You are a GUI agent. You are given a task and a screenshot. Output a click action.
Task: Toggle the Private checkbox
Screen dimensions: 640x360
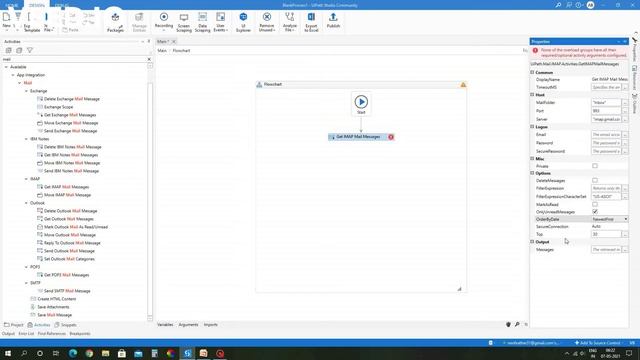click(x=595, y=166)
